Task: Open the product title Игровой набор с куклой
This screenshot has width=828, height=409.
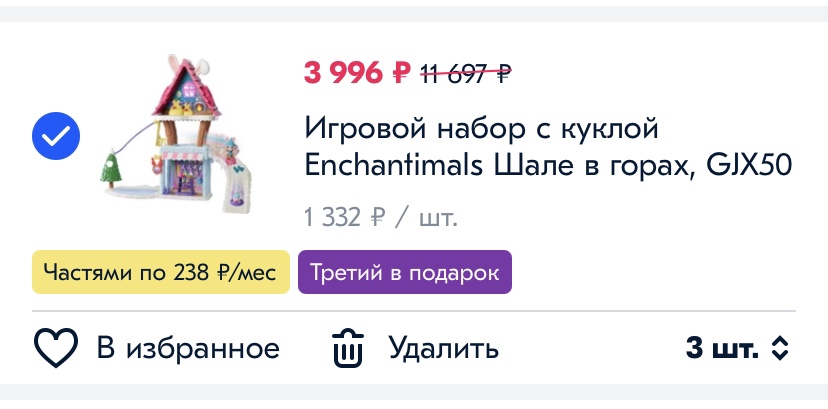Action: 481,128
